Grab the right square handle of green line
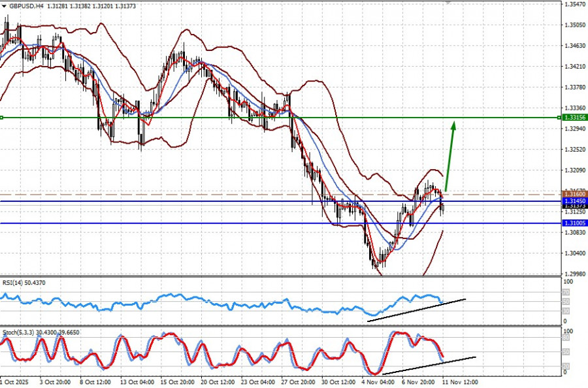The height and width of the screenshot is (388, 588). pos(559,118)
